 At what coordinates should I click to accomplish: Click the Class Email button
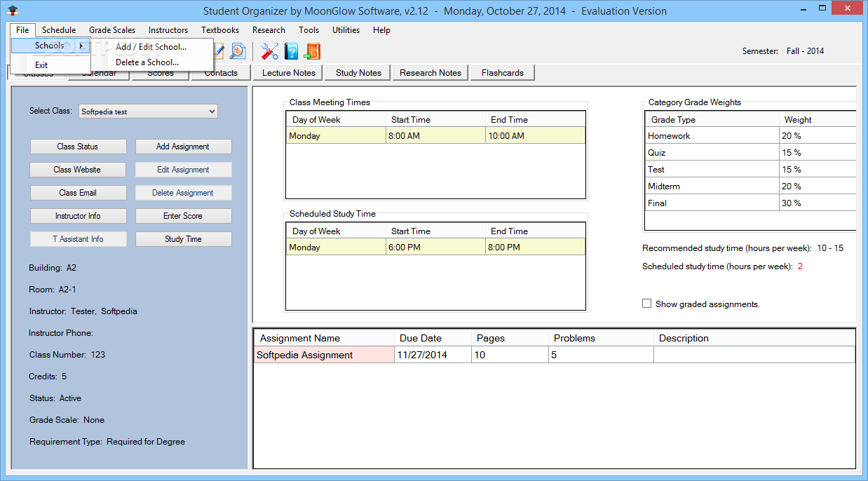(x=78, y=193)
